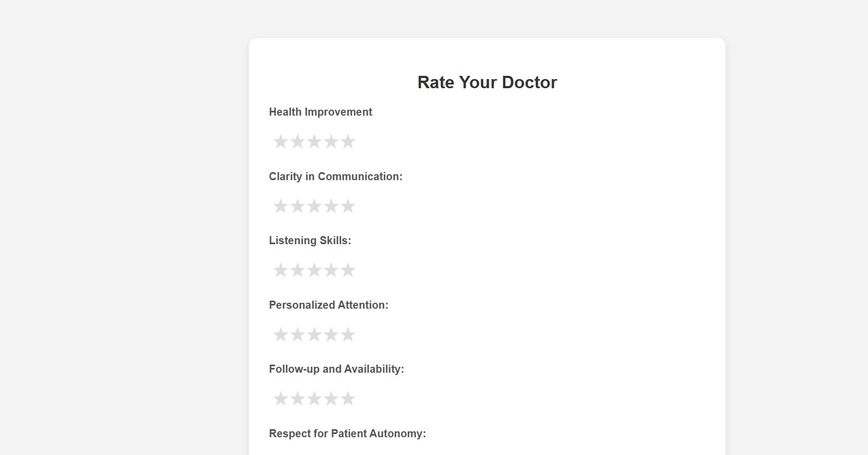Screen dimensions: 868x455
Task: Click the Listening Skills label
Action: click(x=310, y=240)
